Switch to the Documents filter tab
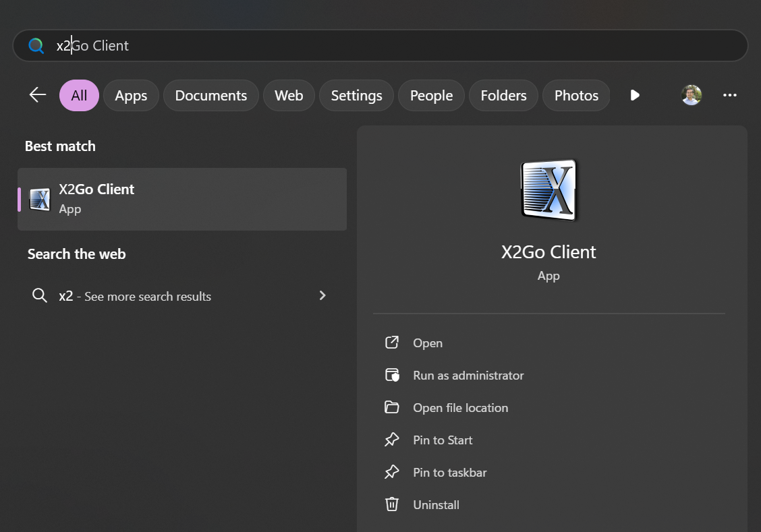The width and height of the screenshot is (761, 532). pos(210,96)
